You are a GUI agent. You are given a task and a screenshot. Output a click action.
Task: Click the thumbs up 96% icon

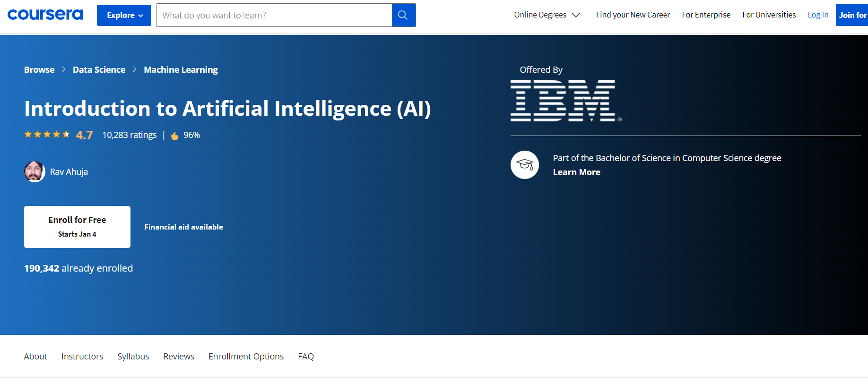175,136
